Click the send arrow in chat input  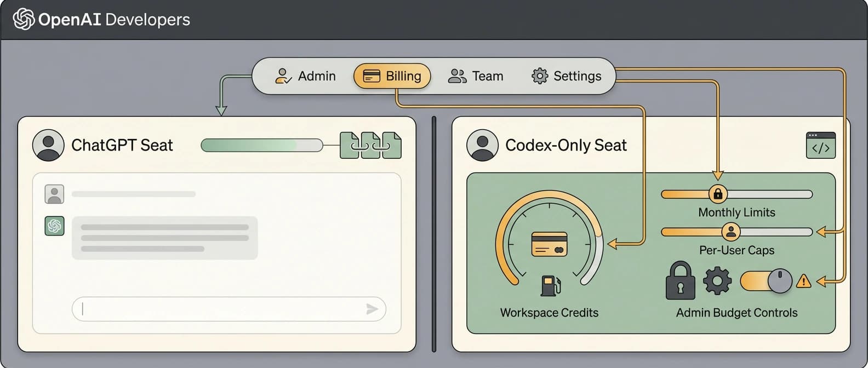pos(372,309)
